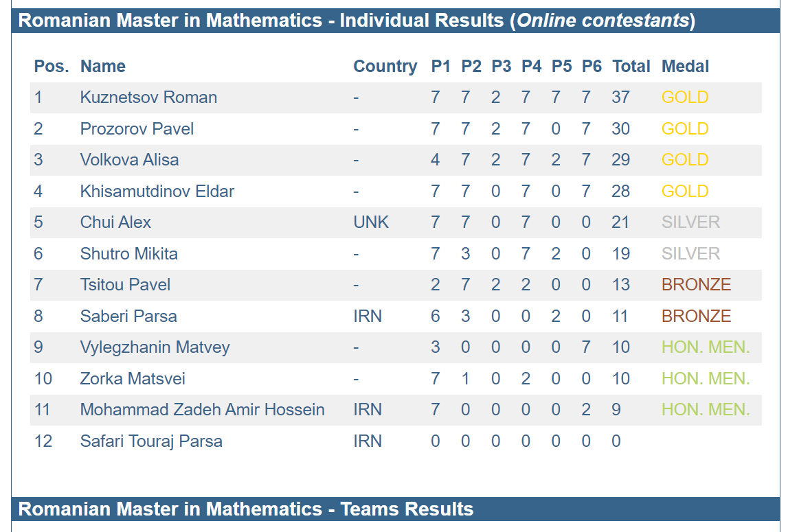Click the Individual Results section heading
Viewport: 799px width, 532px height.
point(357,21)
